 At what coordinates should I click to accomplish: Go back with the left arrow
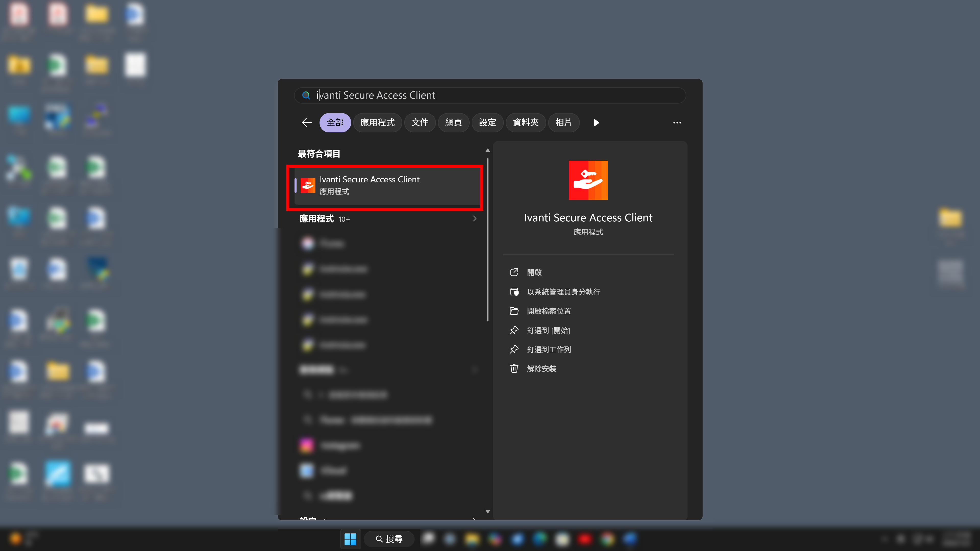coord(307,122)
